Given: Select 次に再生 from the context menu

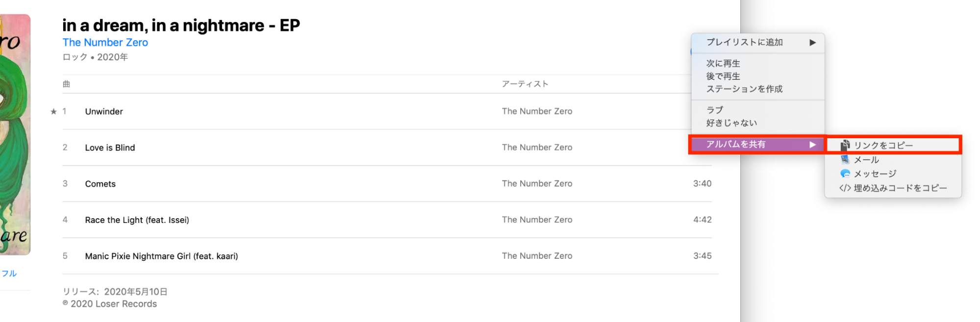Looking at the screenshot, I should point(723,63).
